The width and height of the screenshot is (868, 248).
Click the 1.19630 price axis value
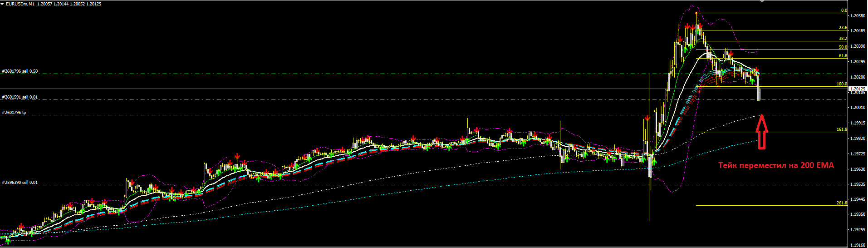[x=858, y=169]
